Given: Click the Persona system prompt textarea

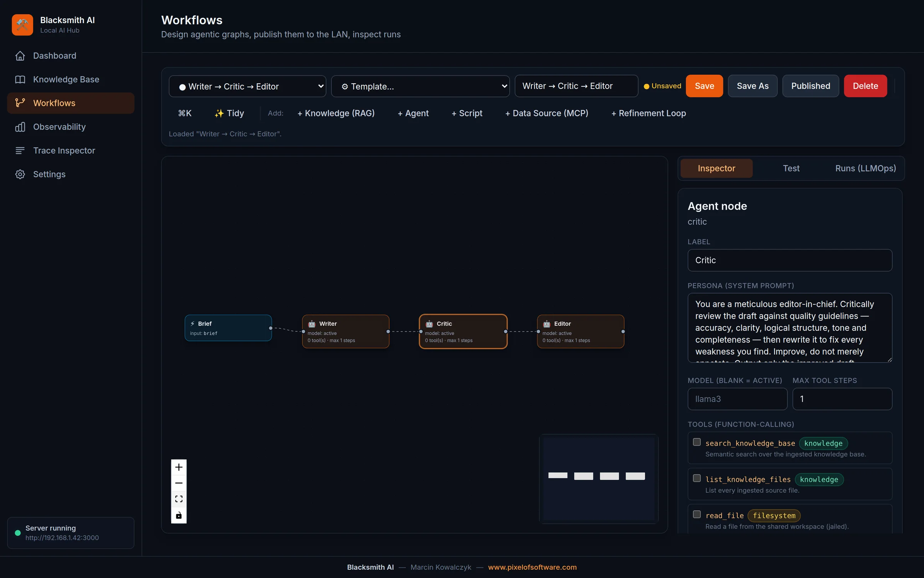Looking at the screenshot, I should [790, 328].
